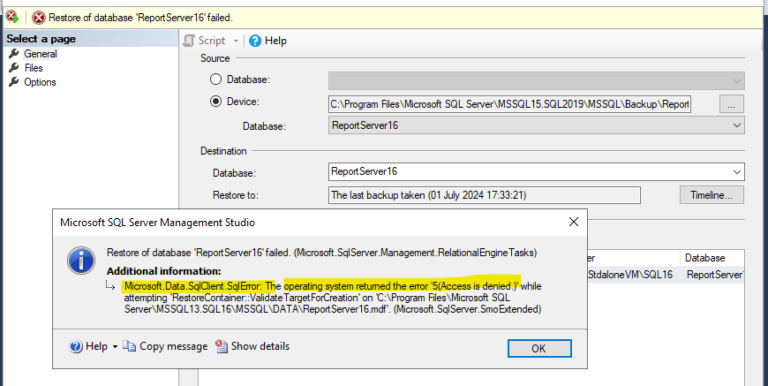
Task: Open the source ReportServer16 database dropdown
Action: tap(536, 125)
